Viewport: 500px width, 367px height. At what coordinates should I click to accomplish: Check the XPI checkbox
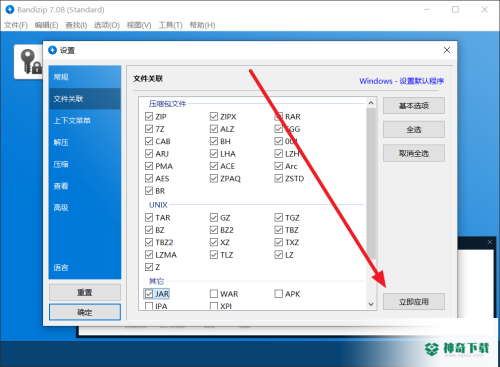coord(214,306)
